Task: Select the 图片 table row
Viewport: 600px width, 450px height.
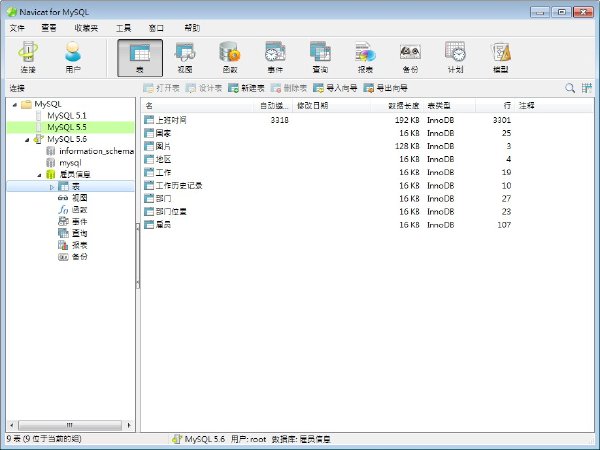Action: click(367, 146)
